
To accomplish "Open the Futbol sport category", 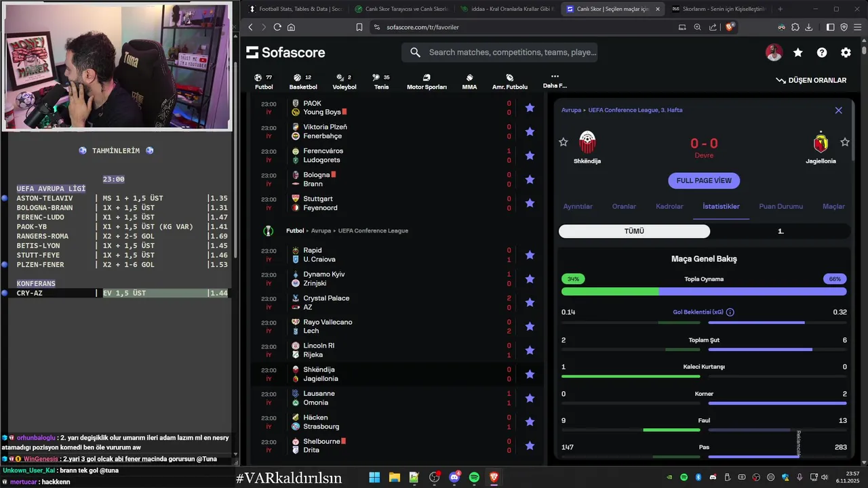I will click(x=264, y=82).
